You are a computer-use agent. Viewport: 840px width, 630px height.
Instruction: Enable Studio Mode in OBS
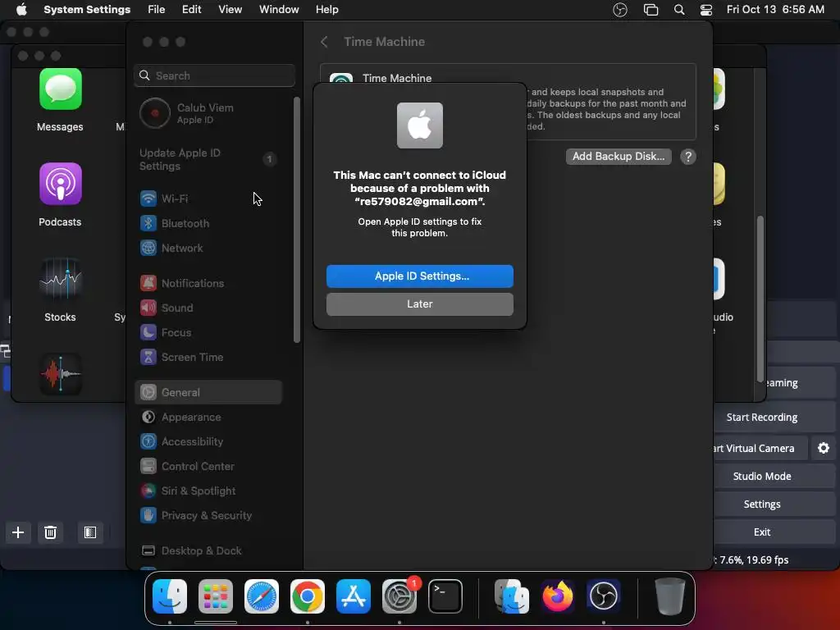click(x=774, y=477)
